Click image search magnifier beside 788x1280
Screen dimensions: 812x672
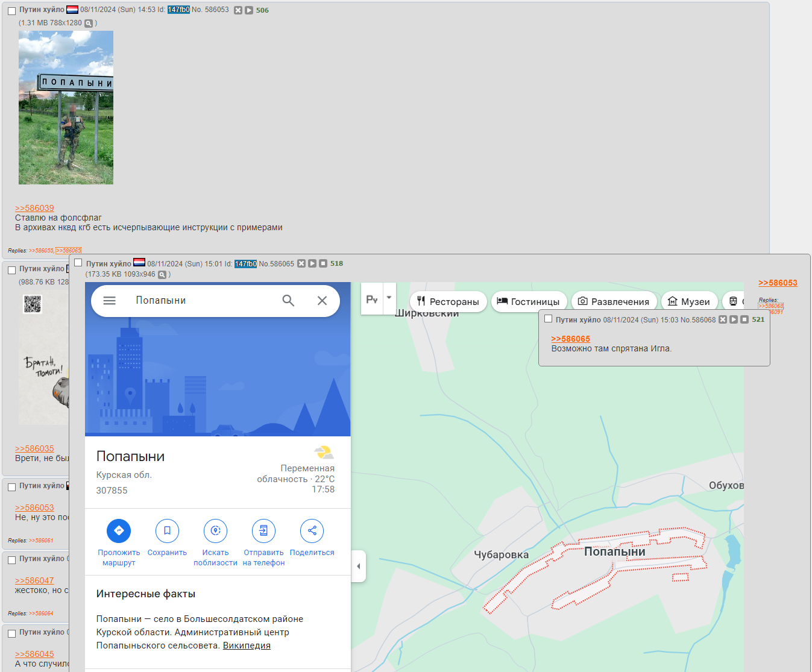[x=89, y=24]
